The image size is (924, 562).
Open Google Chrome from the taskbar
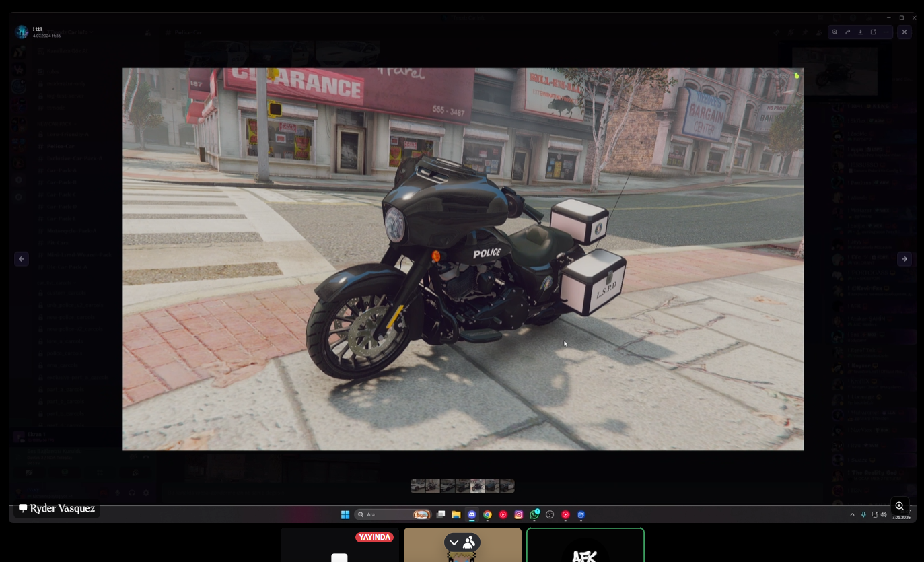coord(487,514)
